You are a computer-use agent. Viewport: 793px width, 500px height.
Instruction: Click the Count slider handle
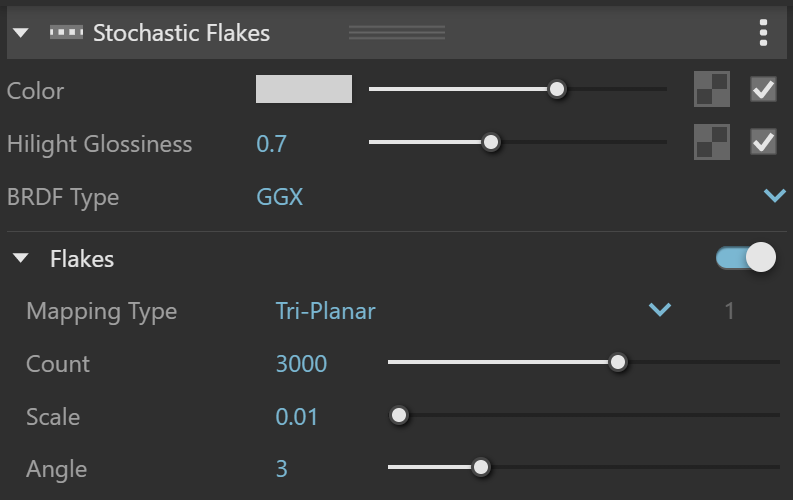pos(618,362)
